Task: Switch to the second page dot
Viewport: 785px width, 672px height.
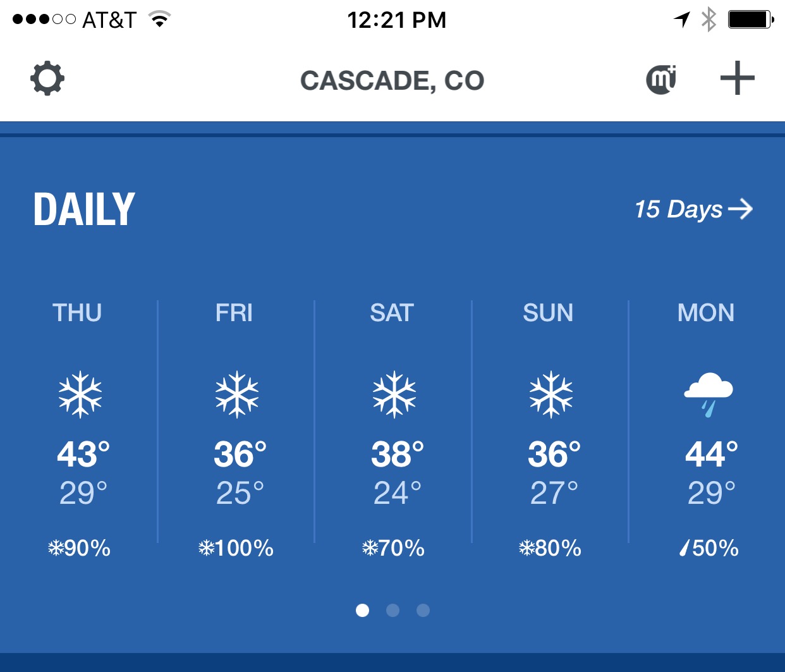Action: tap(392, 610)
